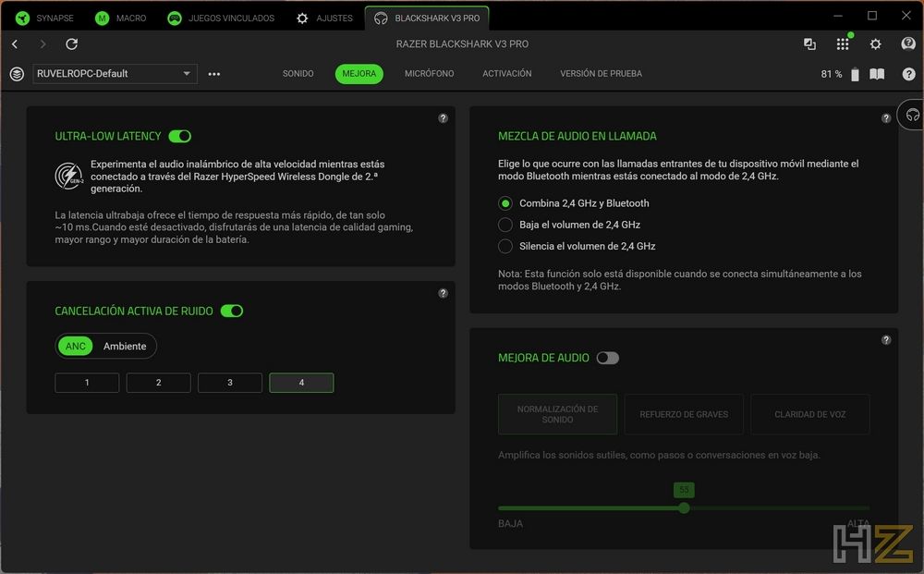Toggle Ultra-Low Latency switch off
Viewport: 924px width, 574px height.
[x=180, y=136]
